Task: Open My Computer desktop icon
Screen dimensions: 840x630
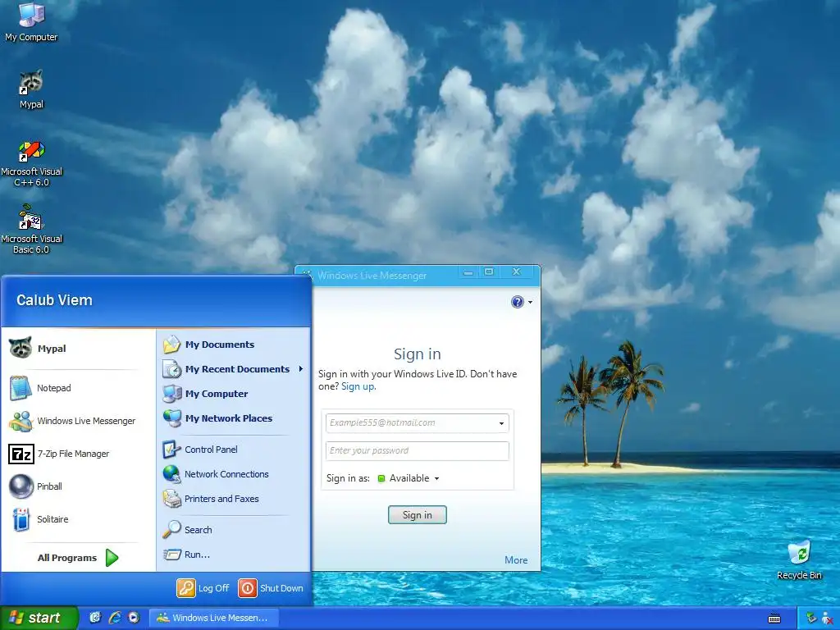Action: (x=31, y=21)
